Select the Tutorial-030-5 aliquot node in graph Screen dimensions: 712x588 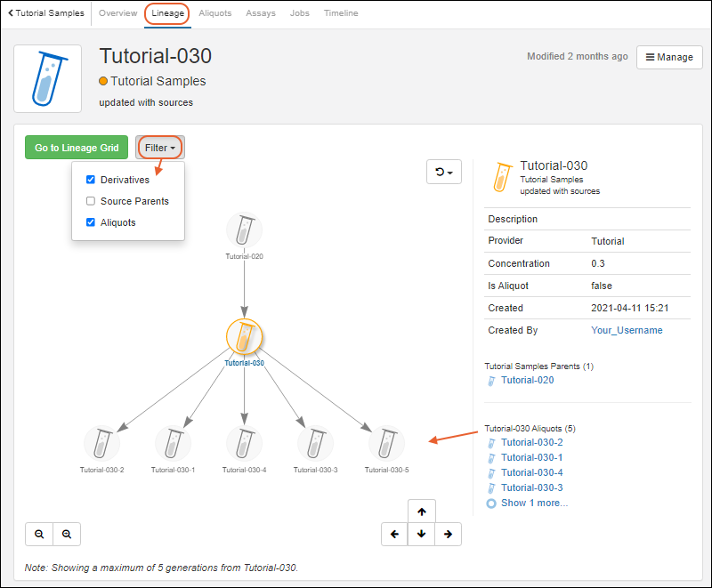coord(386,444)
